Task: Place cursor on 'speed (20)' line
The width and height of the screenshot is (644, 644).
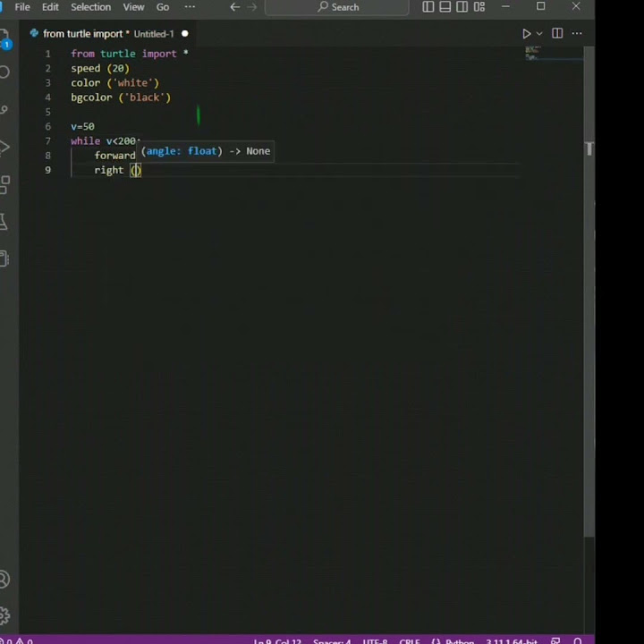Action: click(x=100, y=68)
